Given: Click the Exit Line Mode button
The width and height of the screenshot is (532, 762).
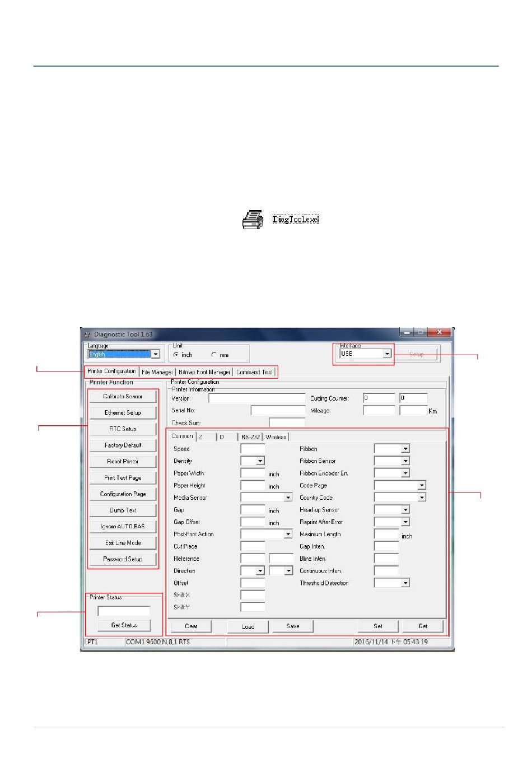Looking at the screenshot, I should 123,543.
